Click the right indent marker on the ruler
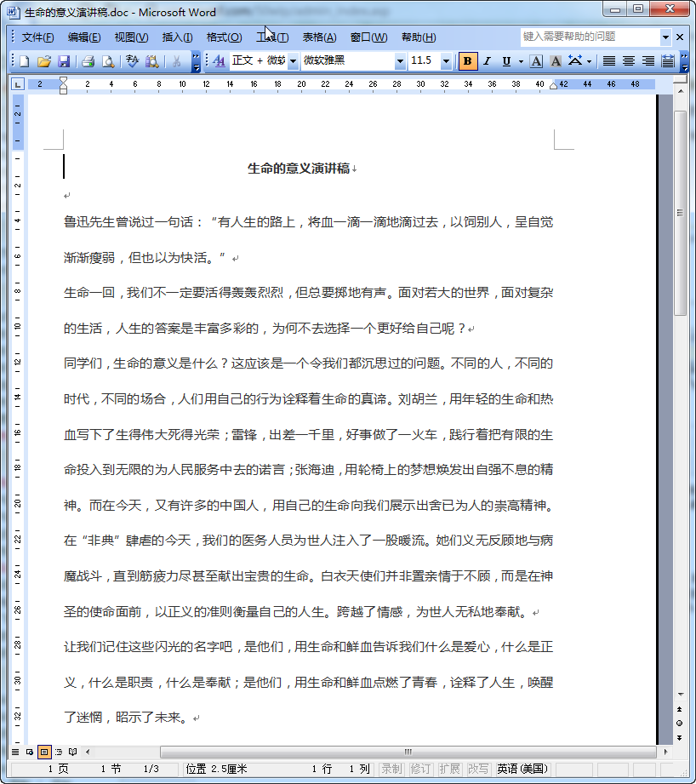Image resolution: width=696 pixels, height=784 pixels. [553, 86]
